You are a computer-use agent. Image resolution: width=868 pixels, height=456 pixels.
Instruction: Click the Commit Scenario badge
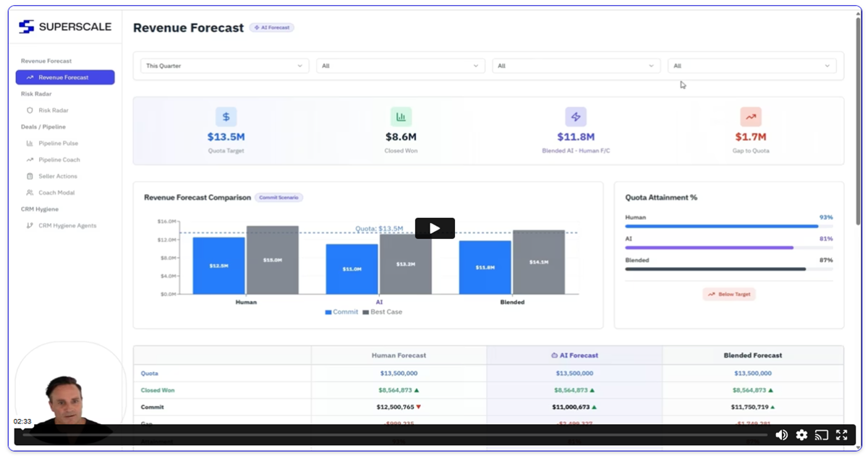(x=279, y=198)
